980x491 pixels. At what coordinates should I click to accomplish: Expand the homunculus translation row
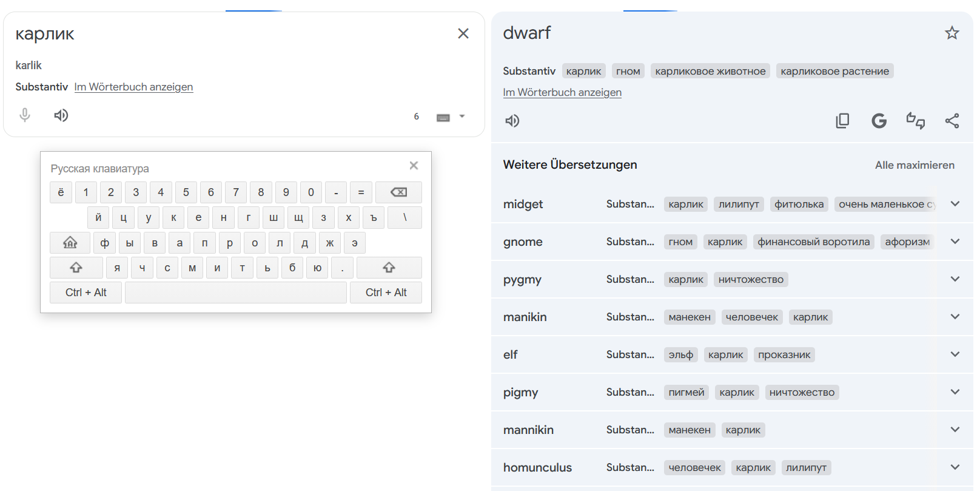tap(955, 467)
